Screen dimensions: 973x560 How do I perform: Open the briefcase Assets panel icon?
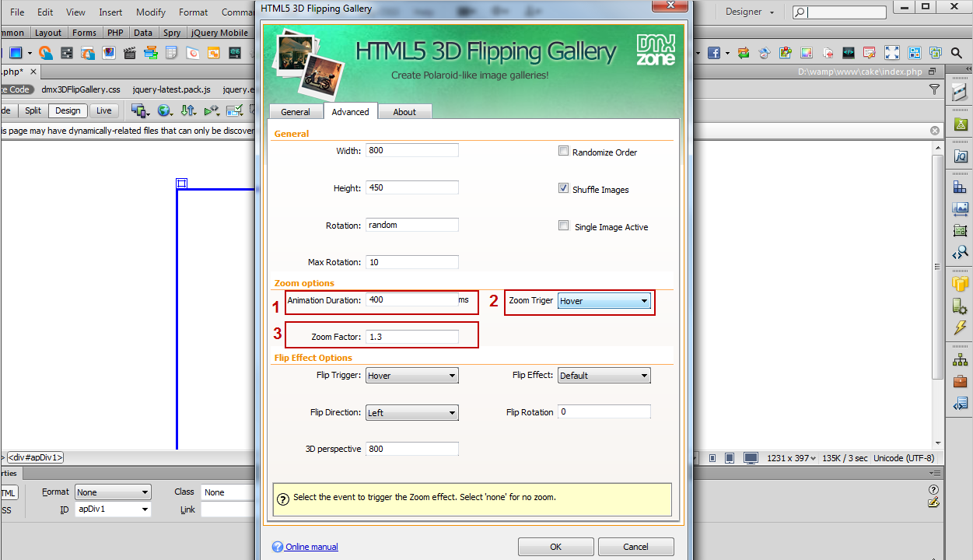(961, 382)
